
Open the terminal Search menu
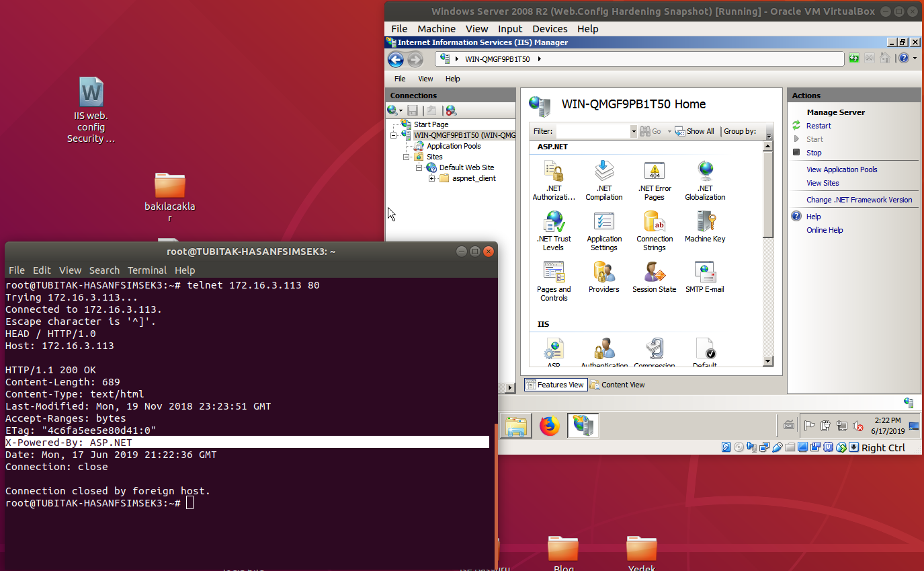point(104,270)
